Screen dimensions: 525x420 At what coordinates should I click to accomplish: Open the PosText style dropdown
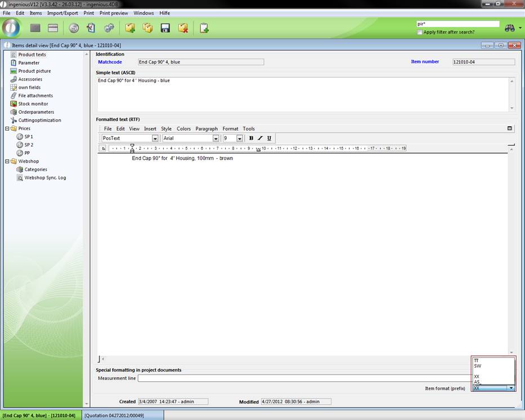click(155, 138)
